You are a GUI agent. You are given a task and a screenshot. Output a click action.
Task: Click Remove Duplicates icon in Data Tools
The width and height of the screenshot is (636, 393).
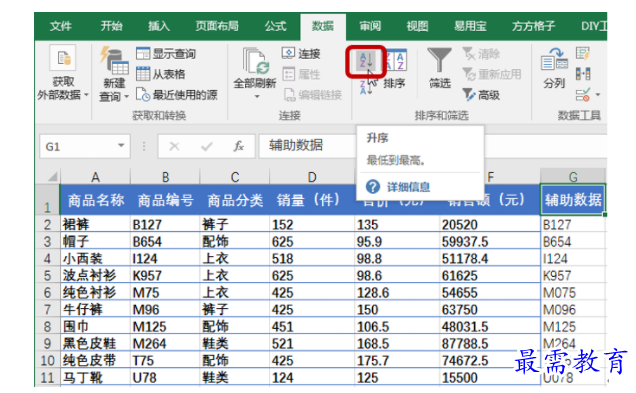582,74
